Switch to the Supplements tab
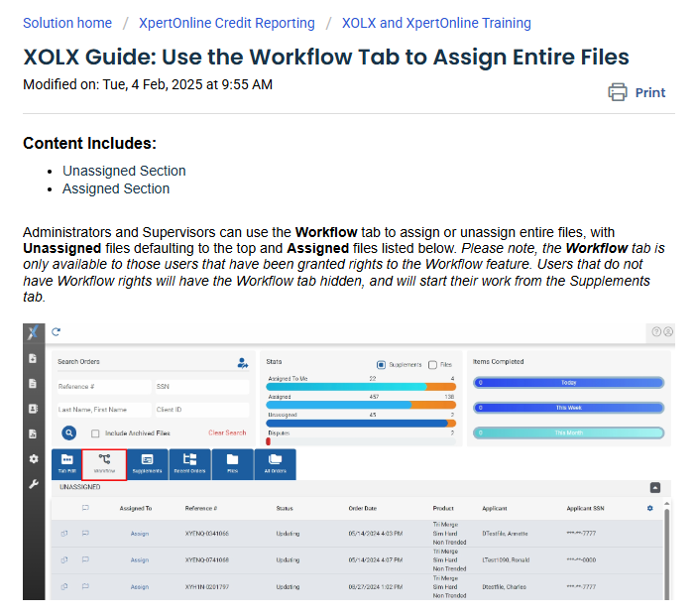The width and height of the screenshot is (696, 616). 147,464
